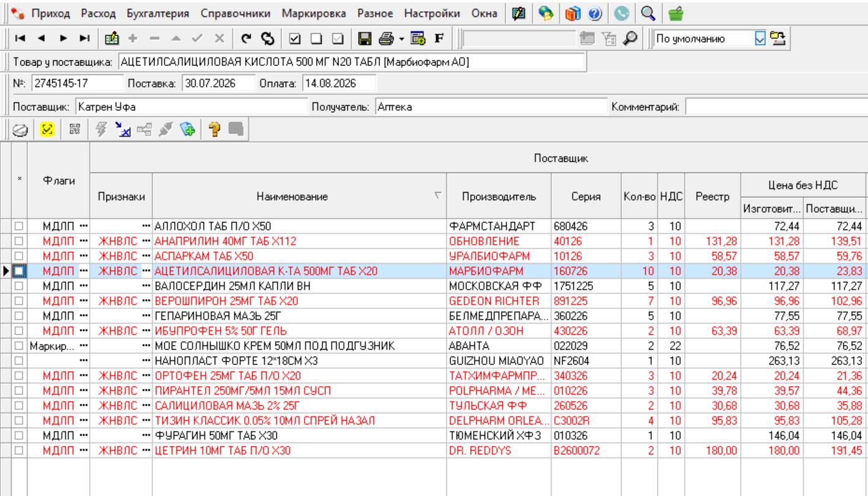Print using the printer icon

point(387,39)
